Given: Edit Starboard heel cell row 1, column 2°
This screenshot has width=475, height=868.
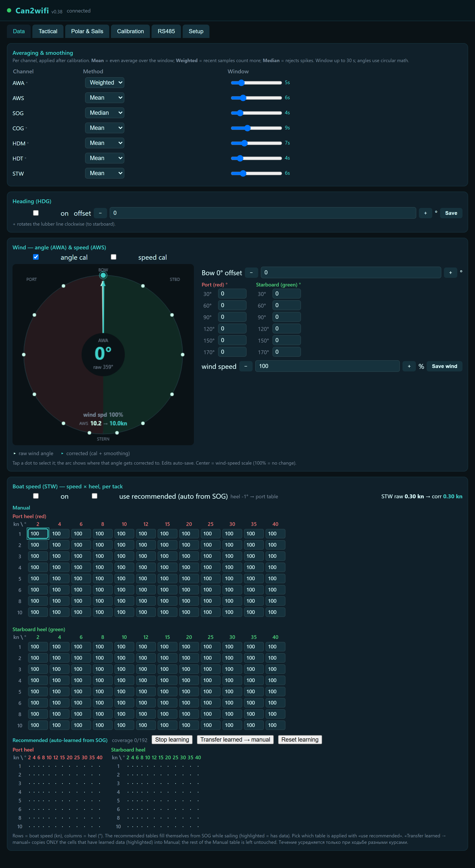Looking at the screenshot, I should (38, 647).
